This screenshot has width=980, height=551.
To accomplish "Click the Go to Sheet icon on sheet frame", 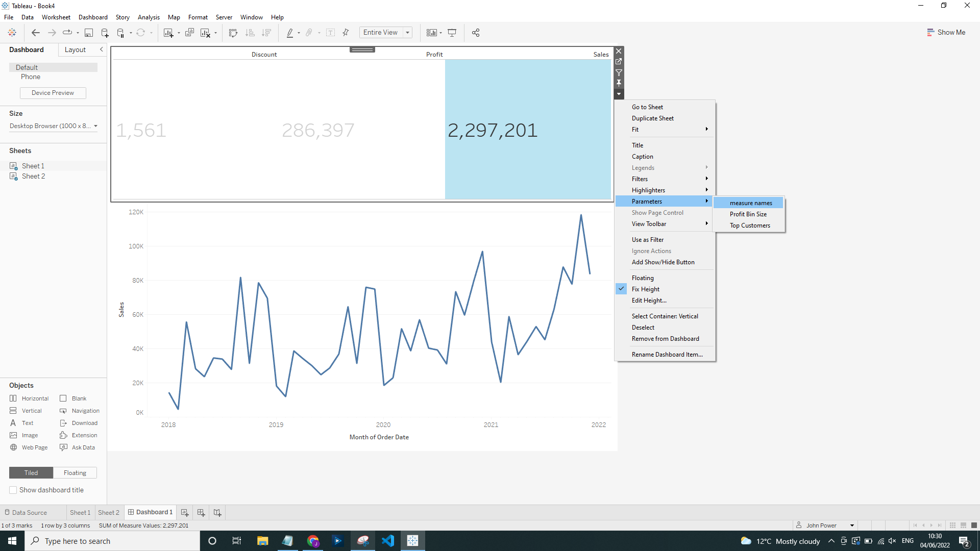I will click(619, 61).
